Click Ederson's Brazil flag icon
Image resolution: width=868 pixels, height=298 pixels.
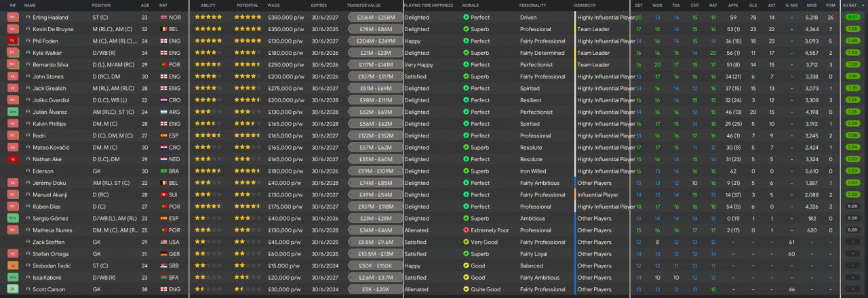point(163,171)
